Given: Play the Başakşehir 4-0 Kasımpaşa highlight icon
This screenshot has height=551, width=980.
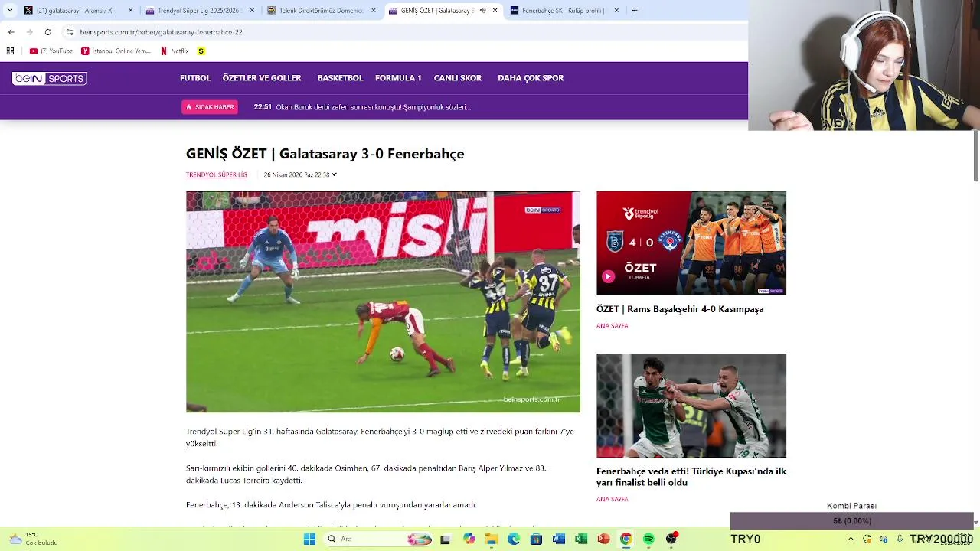Looking at the screenshot, I should coord(608,277).
